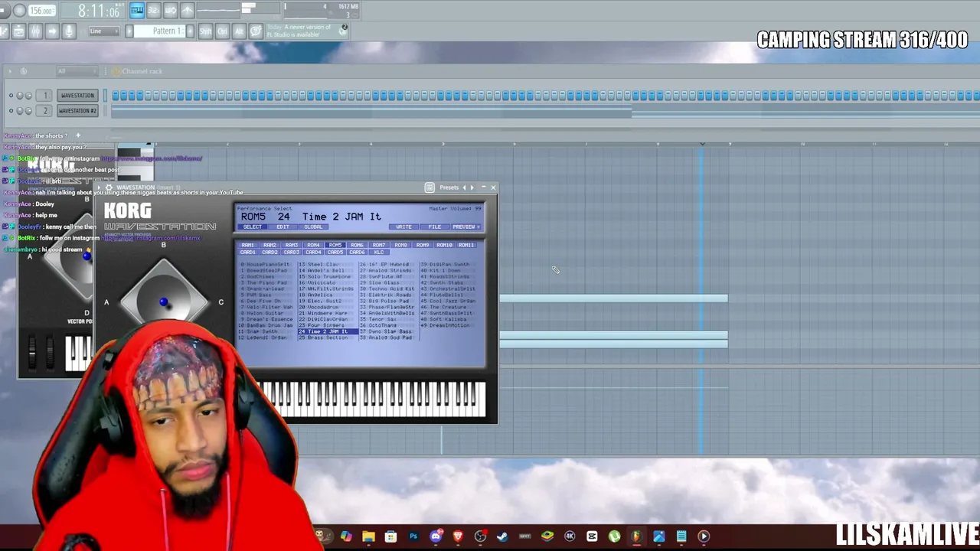This screenshot has width=980, height=551.
Task: Click the FILE button on Wavestation
Action: click(434, 227)
